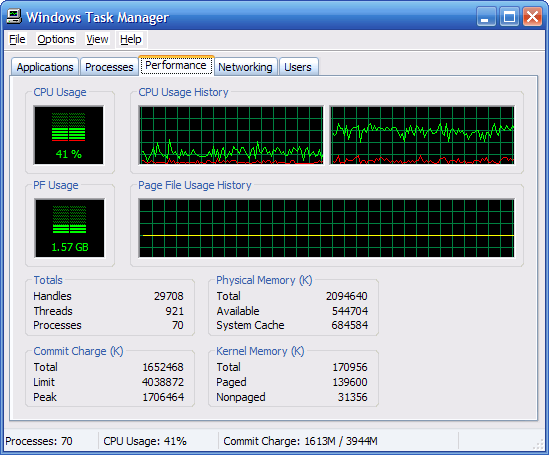The width and height of the screenshot is (549, 455).
Task: Click the 'Threads' label
Action: pos(53,311)
